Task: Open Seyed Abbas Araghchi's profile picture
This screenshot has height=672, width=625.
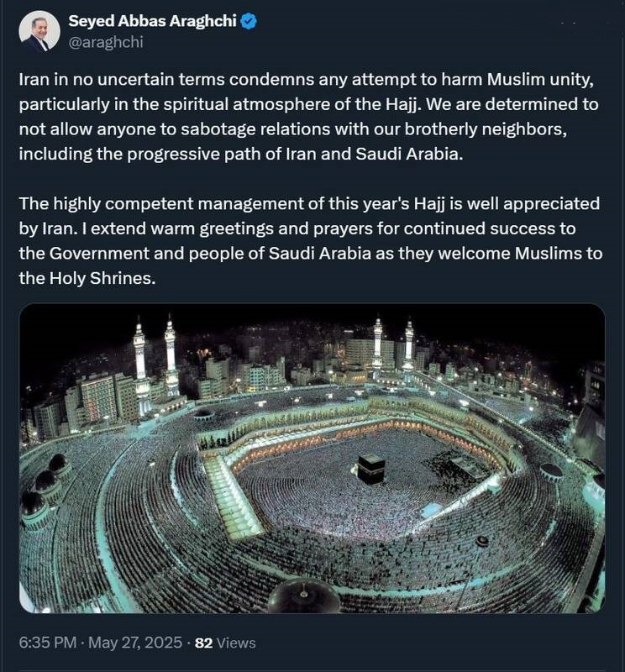Action: tap(39, 31)
